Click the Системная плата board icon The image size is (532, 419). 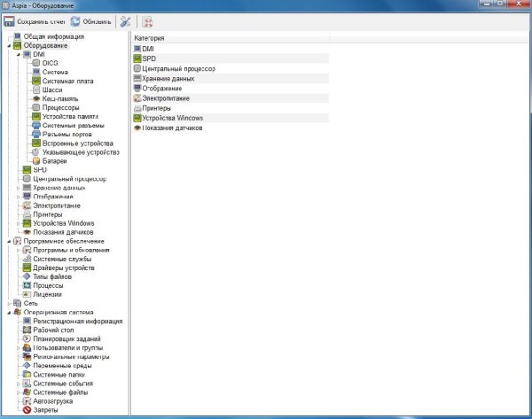tap(36, 81)
